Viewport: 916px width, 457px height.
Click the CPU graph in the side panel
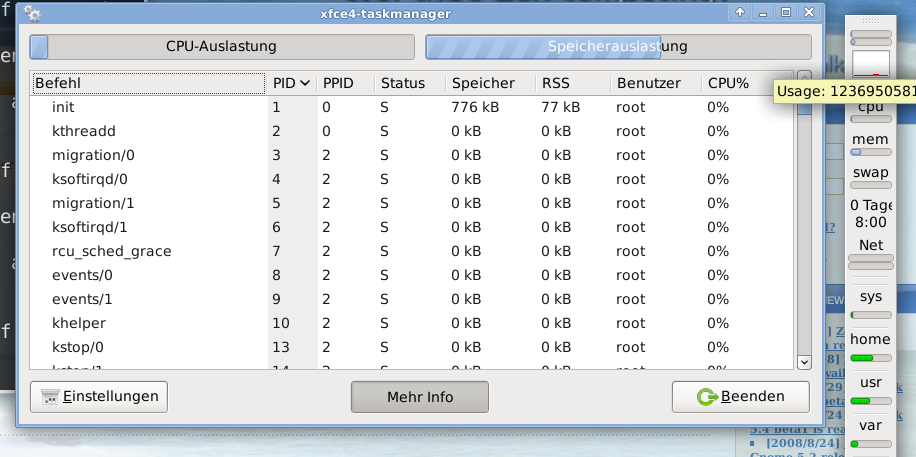(x=869, y=64)
